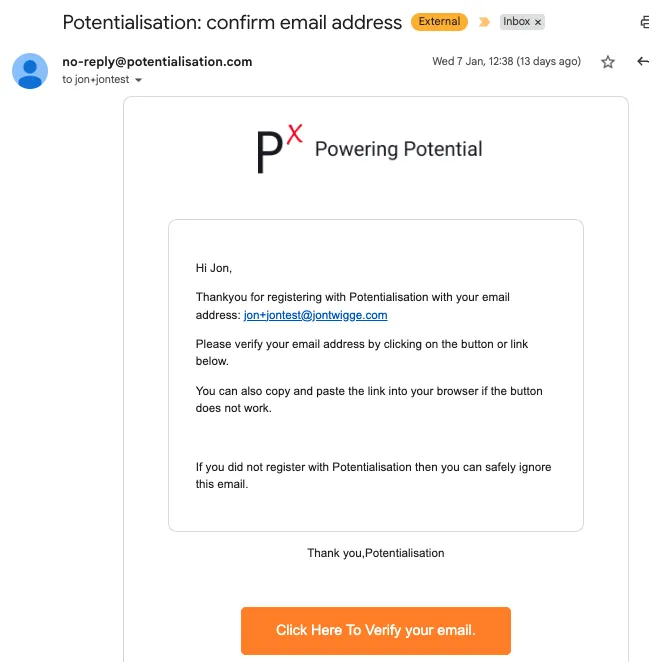Click the red-and-black Px logo
Viewport: 649px width, 662px height.
pos(279,150)
